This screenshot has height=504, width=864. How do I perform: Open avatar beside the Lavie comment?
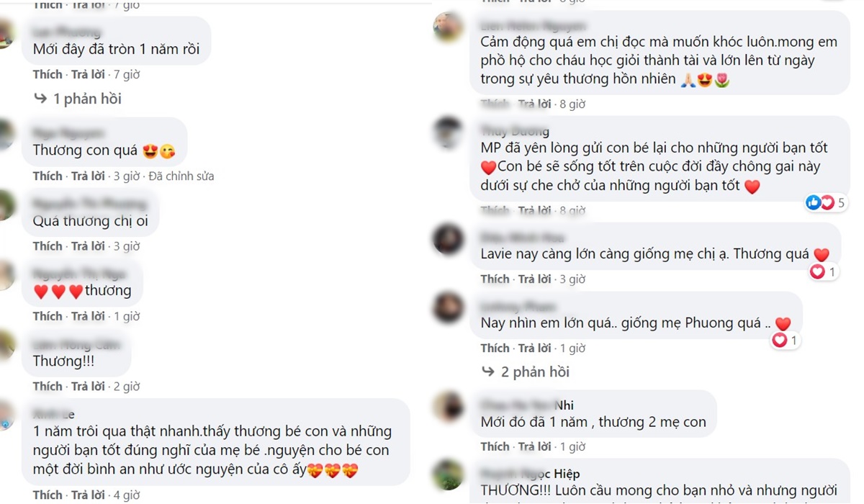click(x=448, y=240)
